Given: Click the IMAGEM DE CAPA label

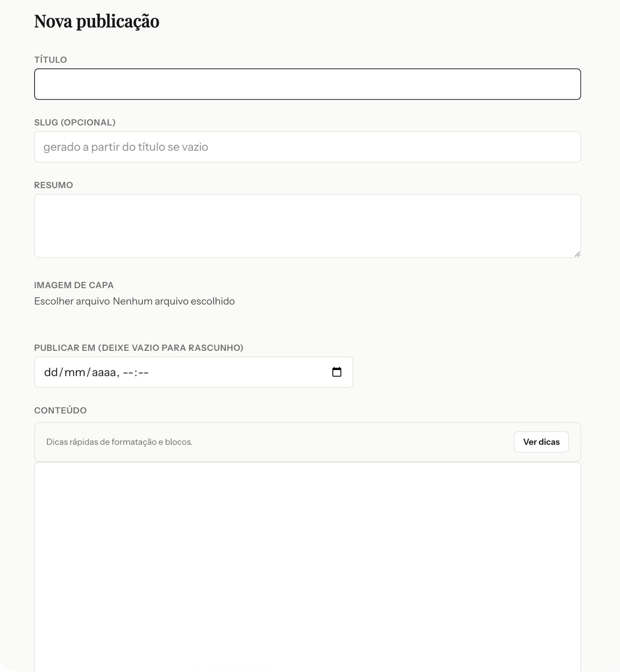Looking at the screenshot, I should (x=74, y=285).
